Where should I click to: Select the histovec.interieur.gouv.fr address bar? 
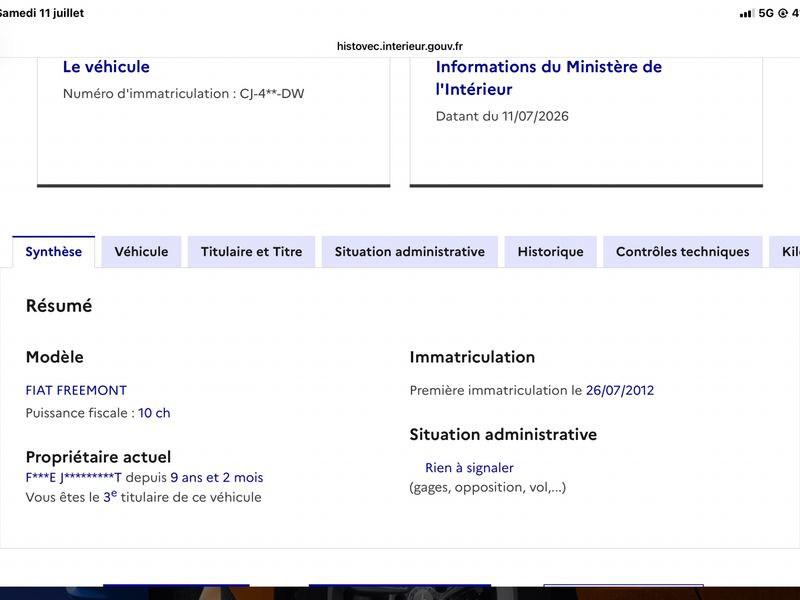click(399, 46)
